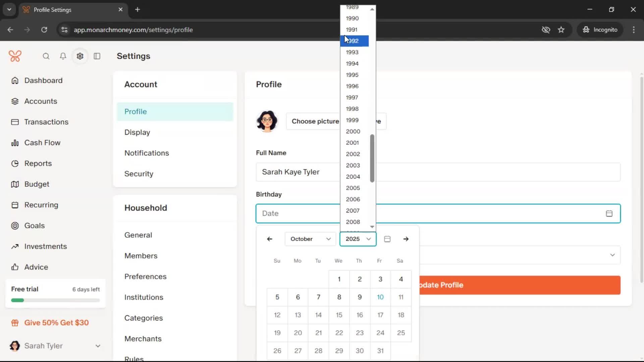Jump to today calendar icon in datepicker
644x362 pixels.
pos(387,239)
